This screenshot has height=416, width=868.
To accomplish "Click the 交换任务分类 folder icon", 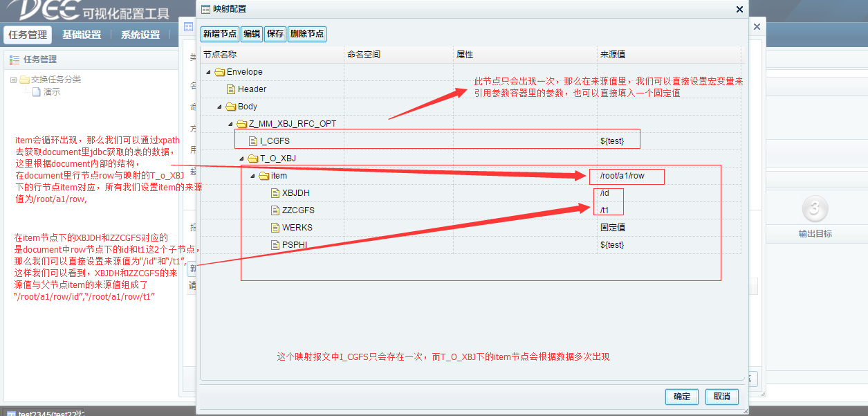I will [24, 80].
